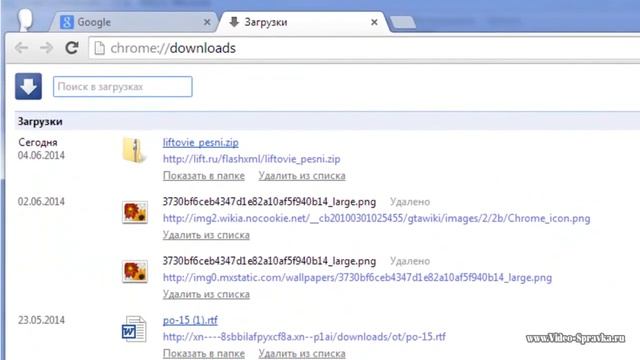The width and height of the screenshot is (640, 360).
Task: Click the 02.06.2014 date
Action: click(x=41, y=202)
